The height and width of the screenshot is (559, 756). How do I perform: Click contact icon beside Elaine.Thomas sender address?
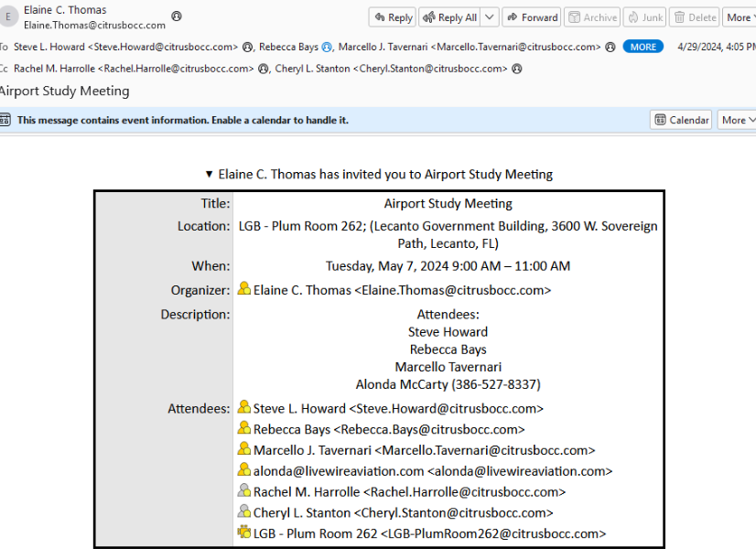[x=177, y=16]
